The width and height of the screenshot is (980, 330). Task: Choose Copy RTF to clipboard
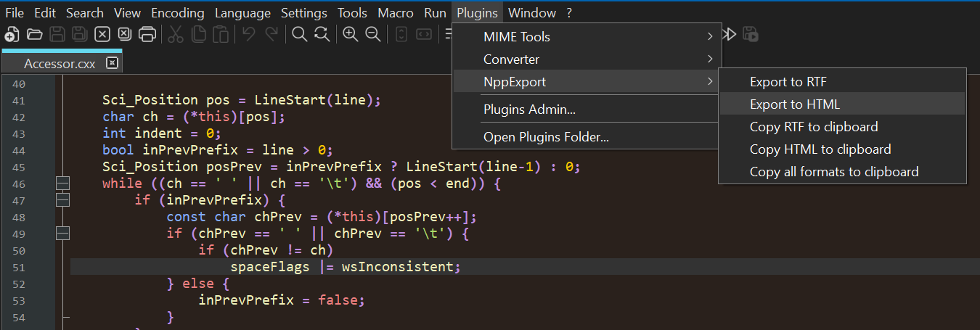pyautogui.click(x=814, y=127)
